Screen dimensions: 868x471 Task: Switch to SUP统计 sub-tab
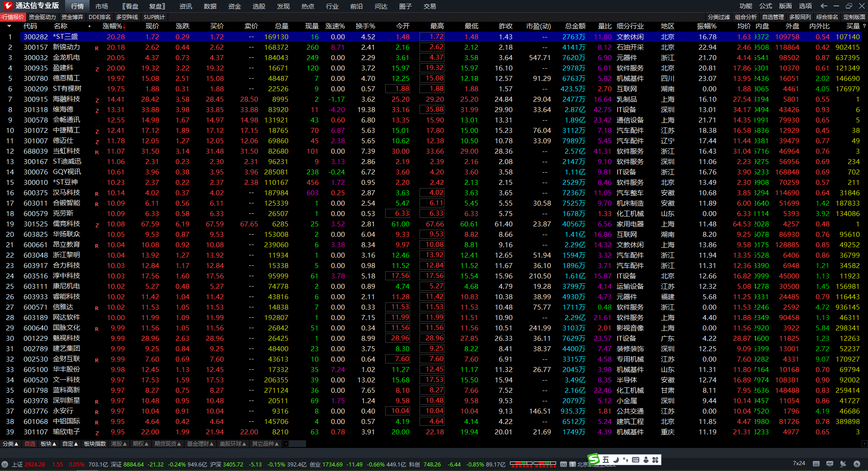pos(155,17)
